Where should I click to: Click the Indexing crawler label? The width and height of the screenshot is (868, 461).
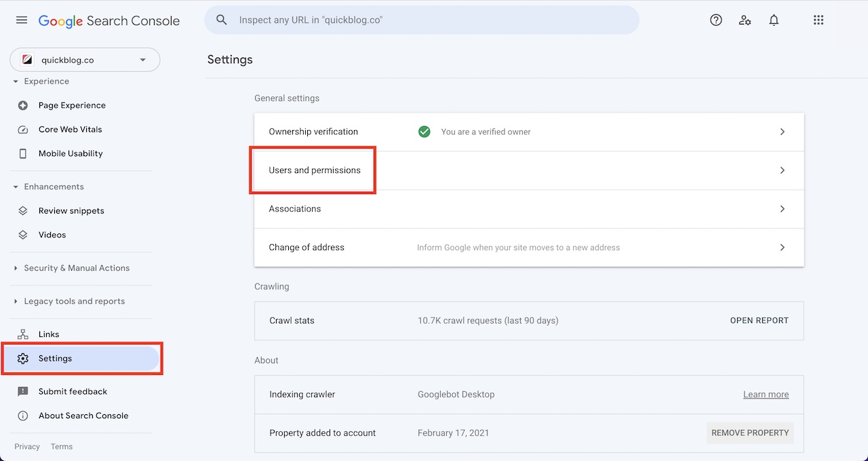point(302,395)
